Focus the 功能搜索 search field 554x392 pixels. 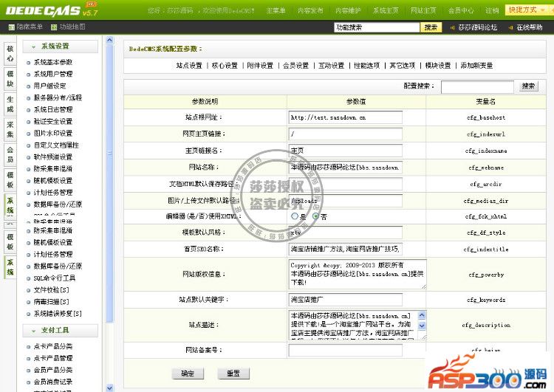click(377, 27)
